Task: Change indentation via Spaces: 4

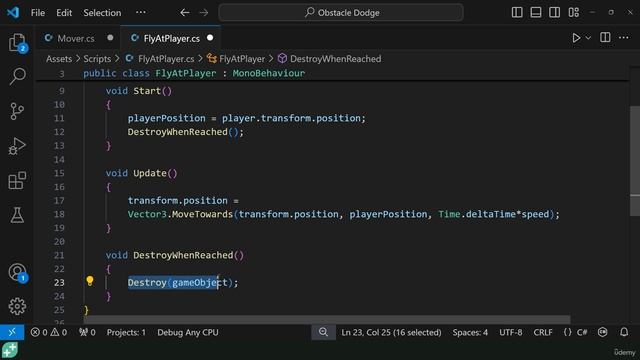Action: 470,332
